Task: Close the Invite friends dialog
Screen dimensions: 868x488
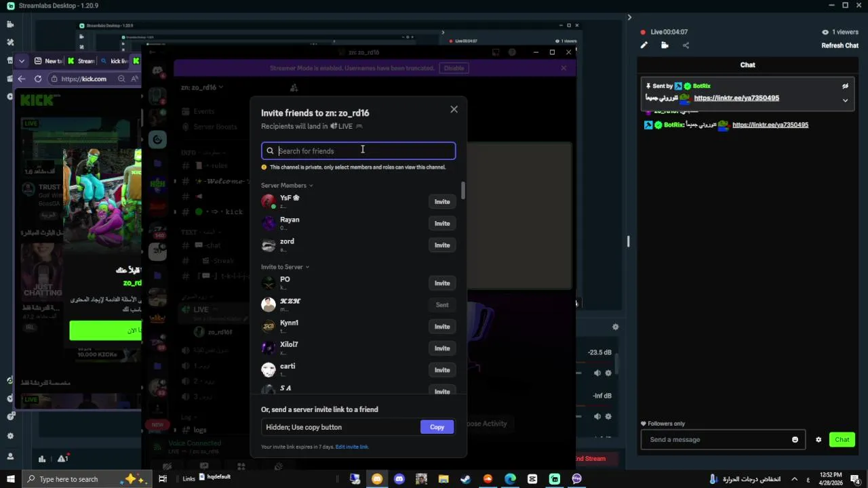Action: click(x=454, y=109)
